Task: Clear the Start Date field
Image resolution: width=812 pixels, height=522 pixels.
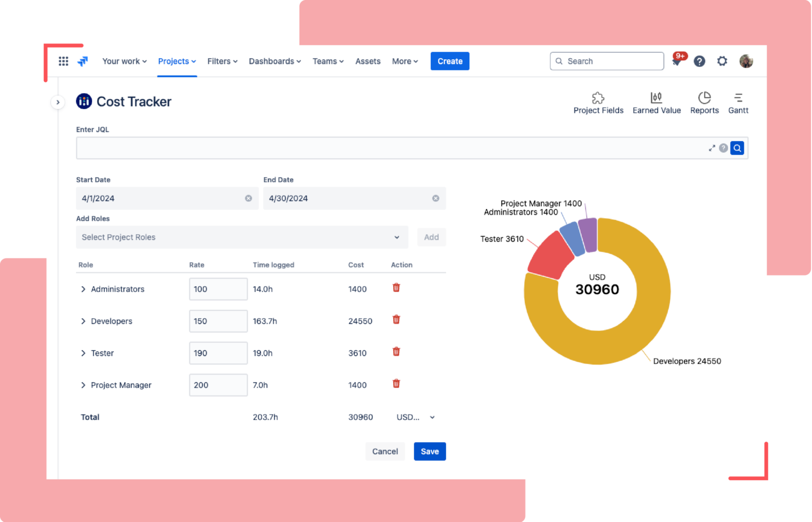Action: (248, 198)
